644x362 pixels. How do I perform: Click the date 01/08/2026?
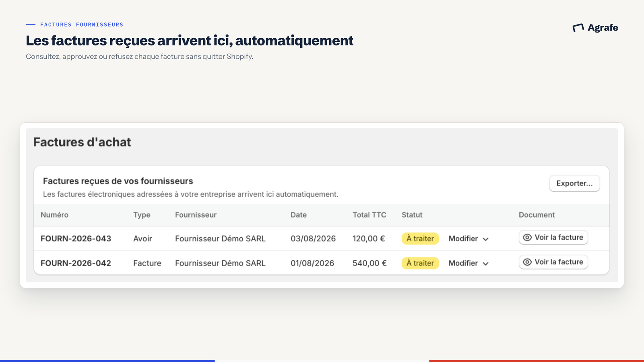(312, 263)
